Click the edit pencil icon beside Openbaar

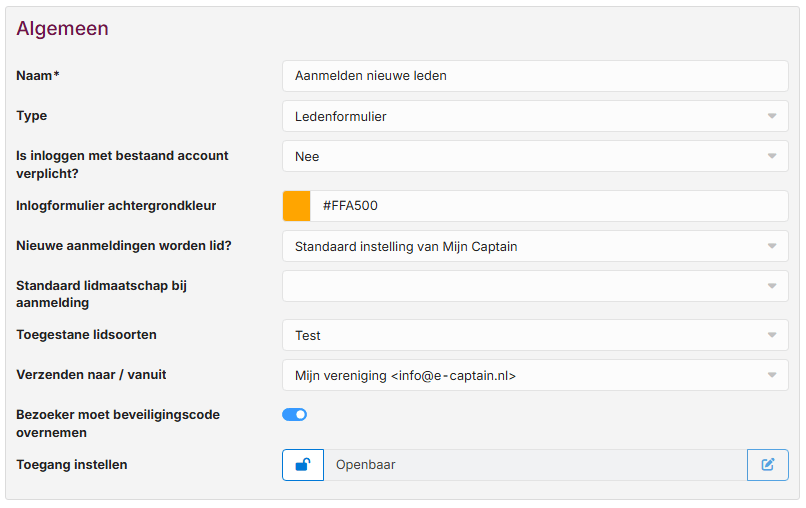(767, 465)
